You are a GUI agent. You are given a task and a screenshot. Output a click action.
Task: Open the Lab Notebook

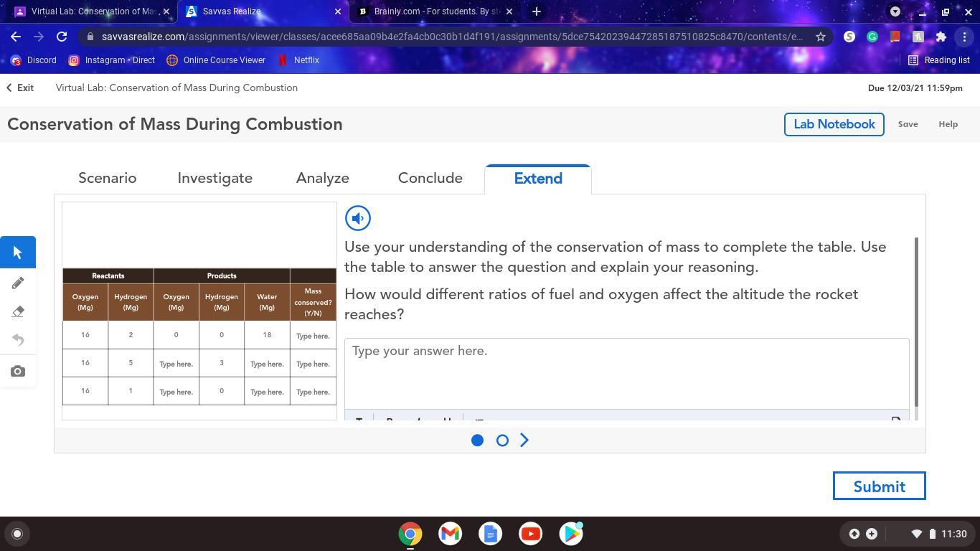click(834, 124)
